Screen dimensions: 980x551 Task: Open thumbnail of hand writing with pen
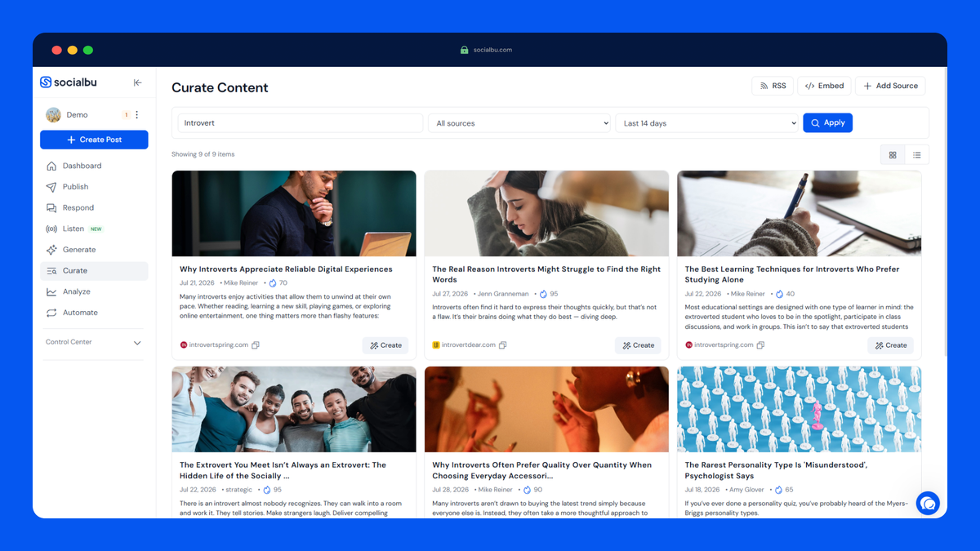pyautogui.click(x=799, y=214)
